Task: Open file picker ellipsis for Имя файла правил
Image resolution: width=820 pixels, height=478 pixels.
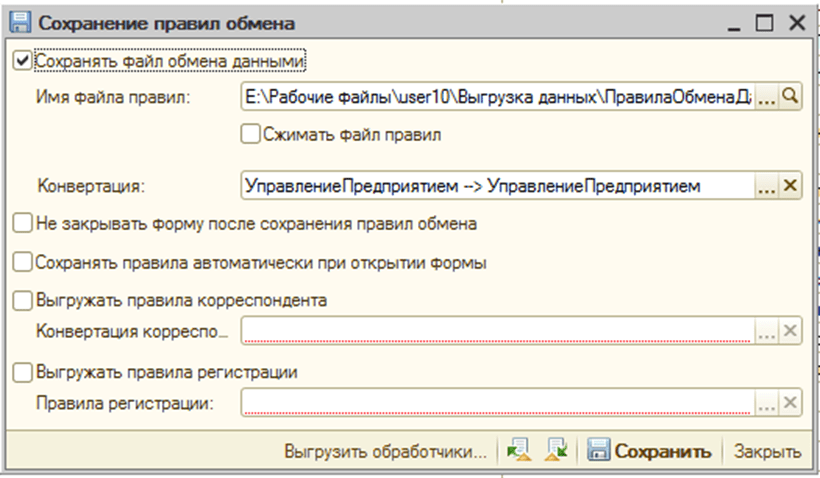Action: 767,97
